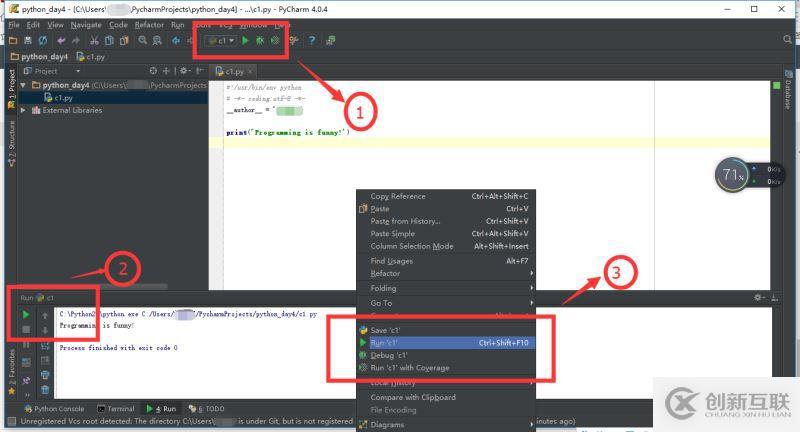Click the Open folder toolbar icon
Screen dimensions: 800x432
coord(13,40)
